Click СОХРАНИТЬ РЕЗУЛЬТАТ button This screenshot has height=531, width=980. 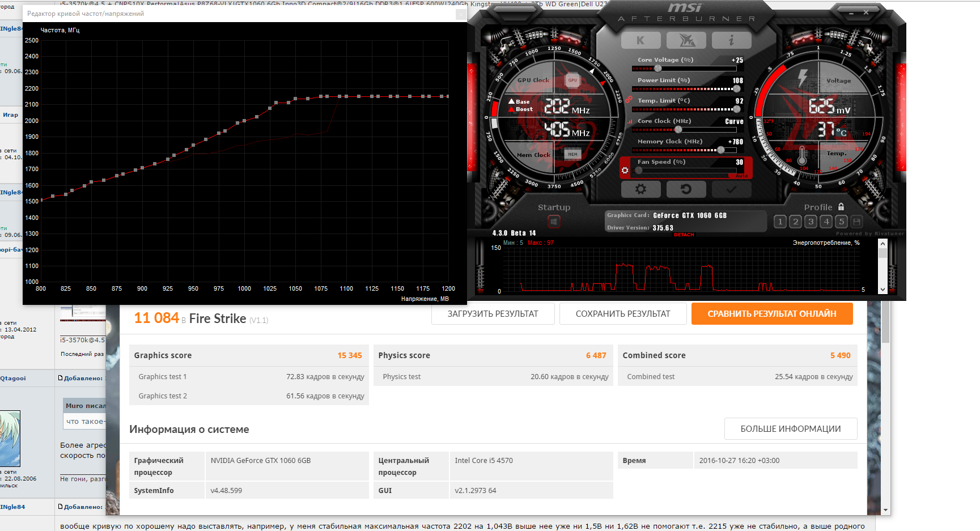point(623,314)
